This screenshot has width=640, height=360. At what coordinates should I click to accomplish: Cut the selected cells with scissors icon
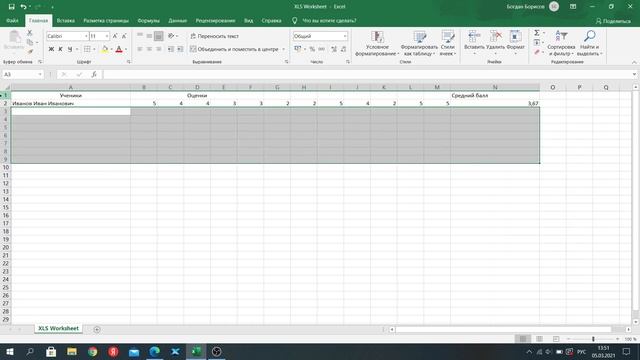click(29, 33)
